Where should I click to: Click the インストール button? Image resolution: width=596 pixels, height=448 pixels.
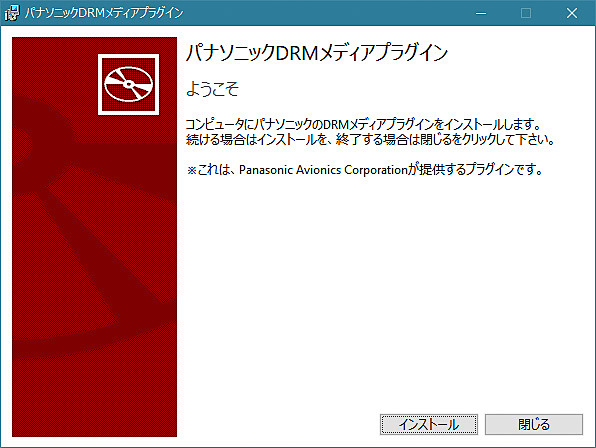click(x=429, y=424)
